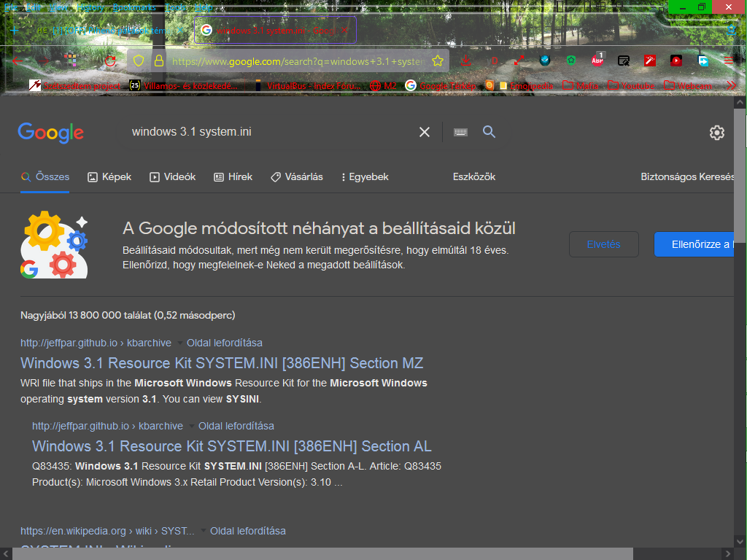Expand the dropdown arrow of en.wikipedia.org result
This screenshot has height=560, width=747.
pyautogui.click(x=204, y=531)
